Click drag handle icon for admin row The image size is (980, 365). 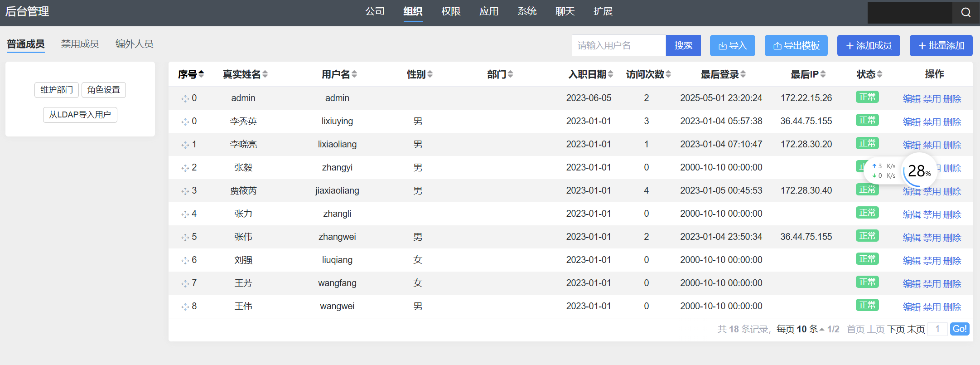[185, 98]
